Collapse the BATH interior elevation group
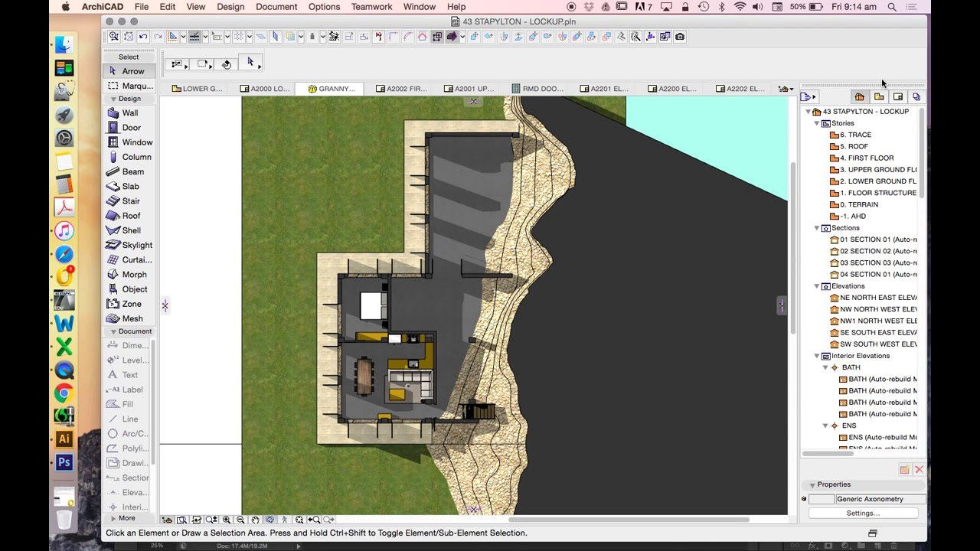This screenshot has height=551, width=980. coord(825,367)
